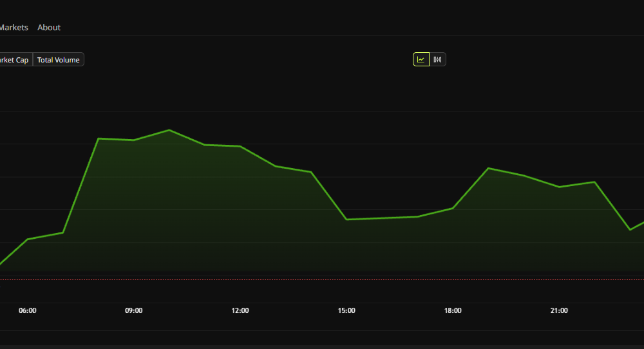Screen dimensions: 644x349
Task: Click the 06:00 time axis label
Action: pyautogui.click(x=28, y=311)
